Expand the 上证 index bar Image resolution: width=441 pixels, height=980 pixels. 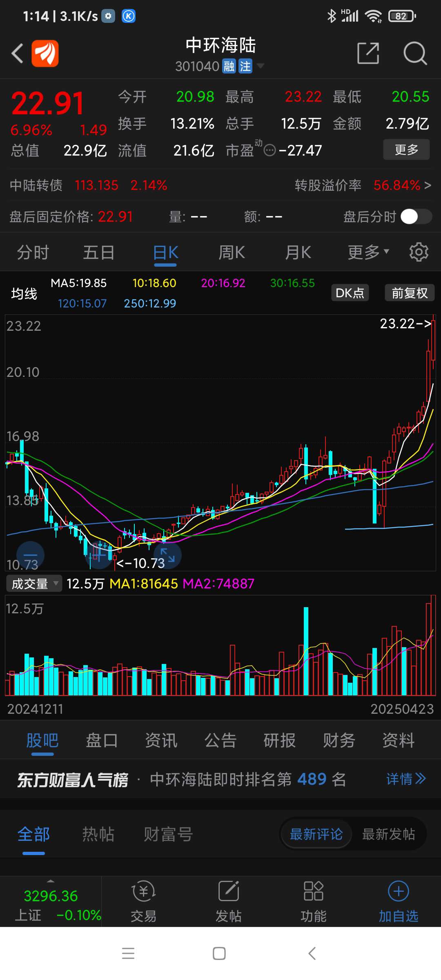click(x=51, y=902)
